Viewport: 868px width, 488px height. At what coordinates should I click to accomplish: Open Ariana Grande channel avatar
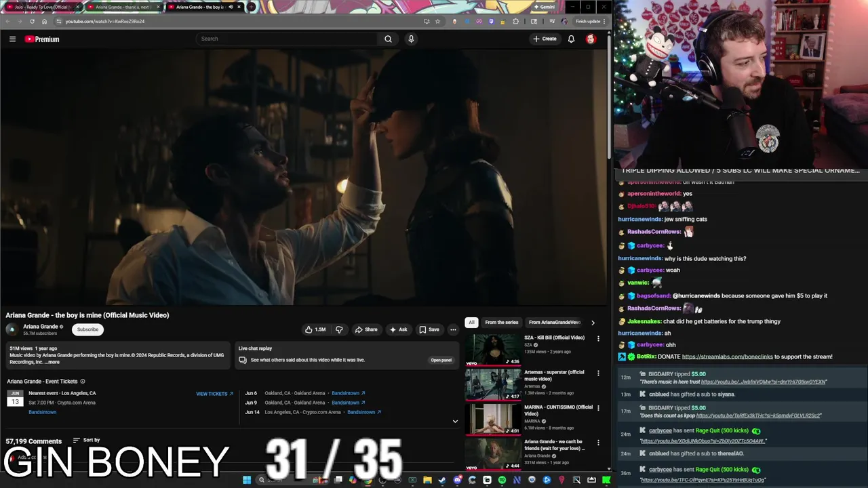click(12, 329)
